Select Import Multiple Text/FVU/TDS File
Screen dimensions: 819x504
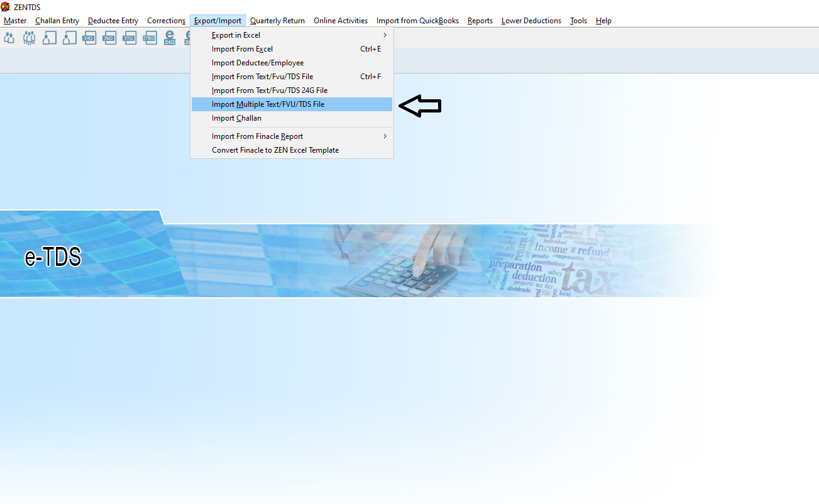[292, 104]
